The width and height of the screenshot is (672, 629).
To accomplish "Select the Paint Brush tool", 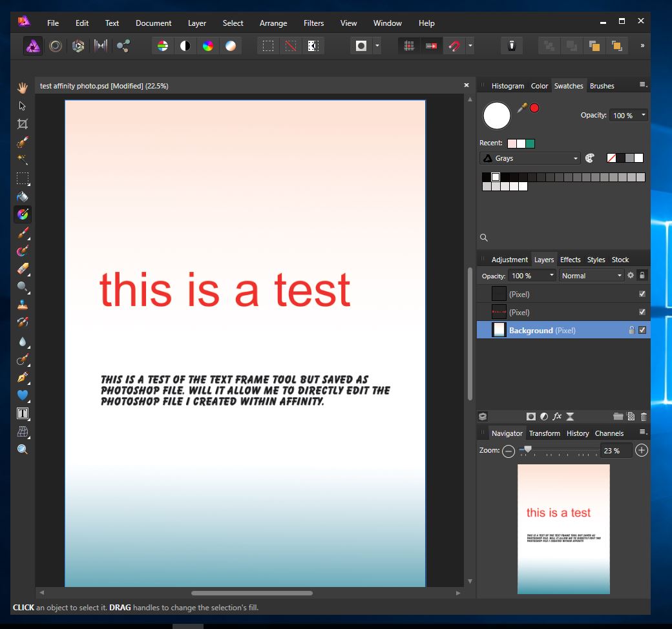I will pyautogui.click(x=22, y=232).
